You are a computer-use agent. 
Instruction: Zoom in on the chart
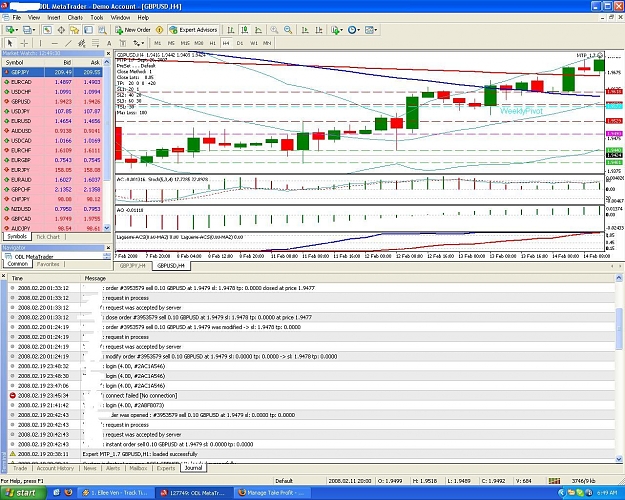(274, 30)
